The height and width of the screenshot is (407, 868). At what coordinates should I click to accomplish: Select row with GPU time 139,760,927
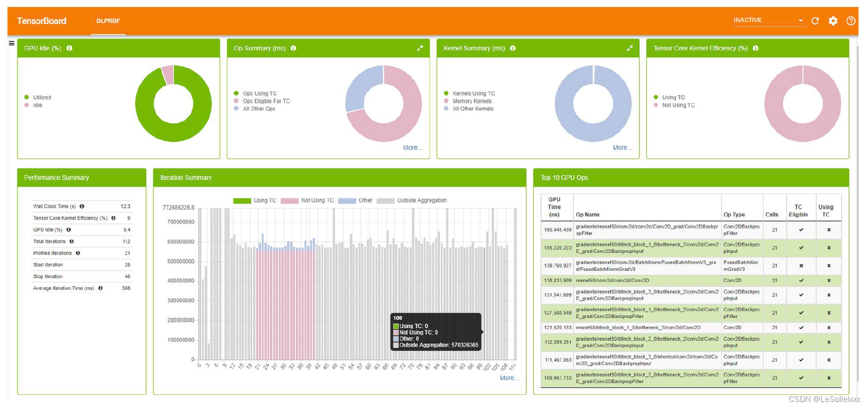[691, 266]
